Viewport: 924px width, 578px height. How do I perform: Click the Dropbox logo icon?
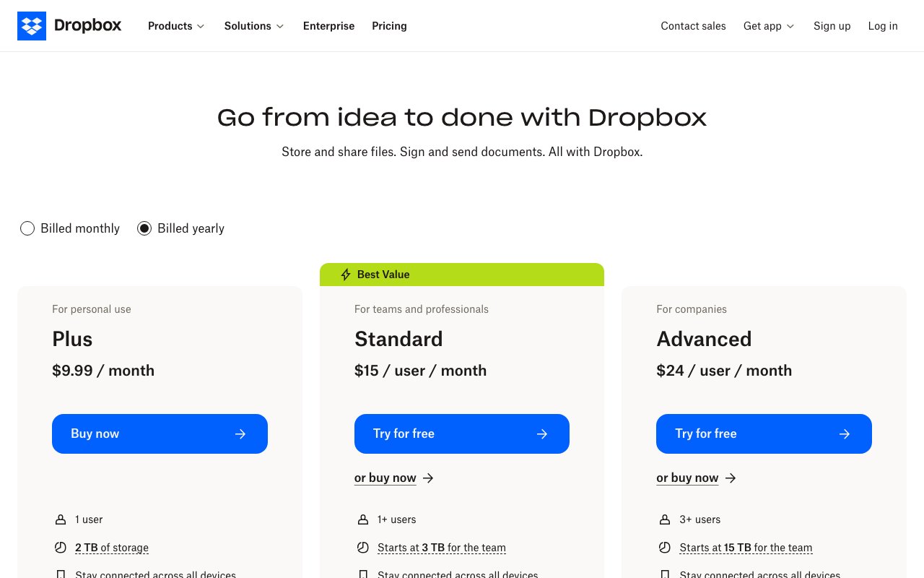click(x=32, y=26)
